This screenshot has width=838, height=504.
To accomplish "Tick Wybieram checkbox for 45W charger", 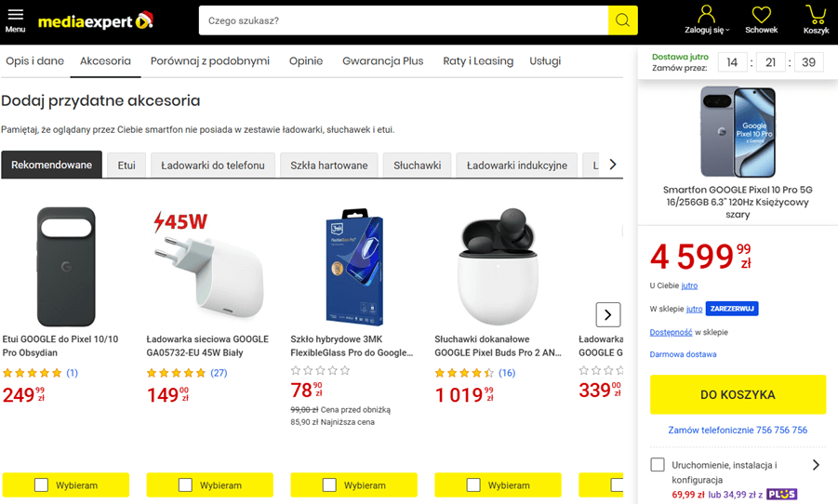I will coord(185,484).
